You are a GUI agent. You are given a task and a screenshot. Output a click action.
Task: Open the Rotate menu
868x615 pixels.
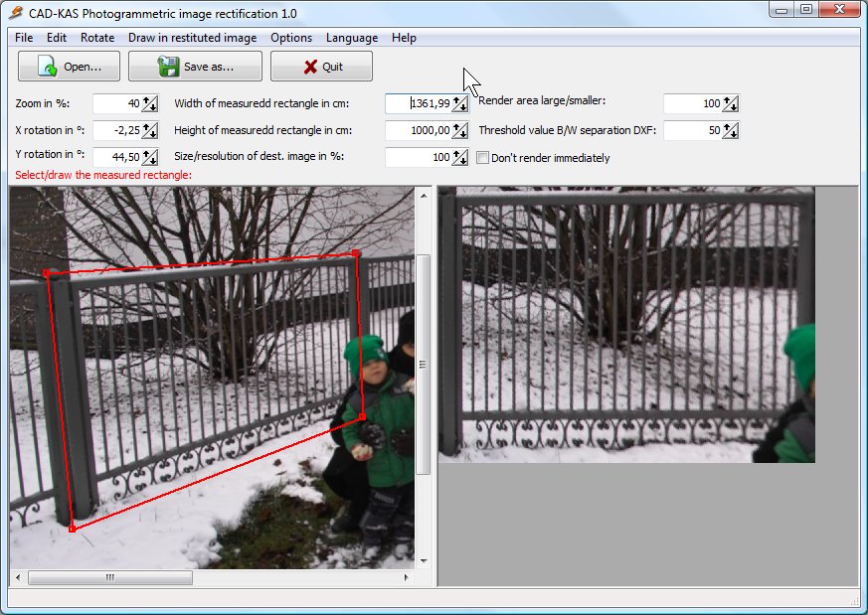click(x=97, y=38)
